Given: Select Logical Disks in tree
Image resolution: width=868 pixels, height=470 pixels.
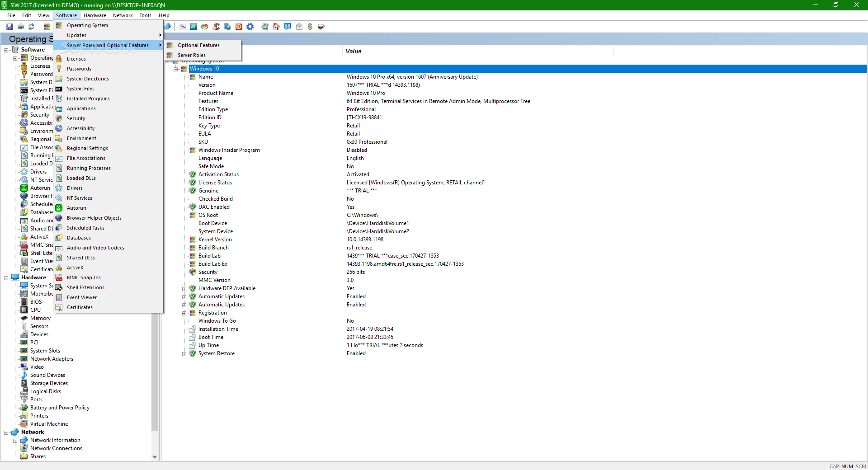Looking at the screenshot, I should [x=46, y=391].
